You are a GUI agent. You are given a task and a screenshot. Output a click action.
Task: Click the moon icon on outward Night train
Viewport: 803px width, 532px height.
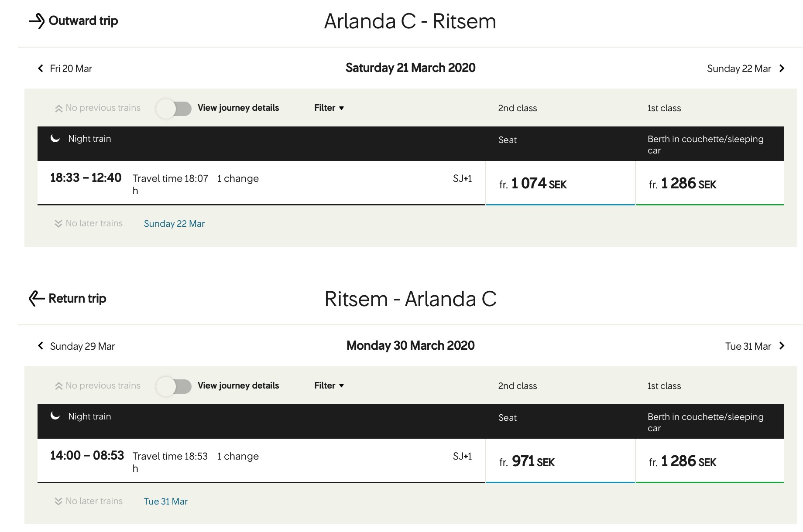click(55, 138)
